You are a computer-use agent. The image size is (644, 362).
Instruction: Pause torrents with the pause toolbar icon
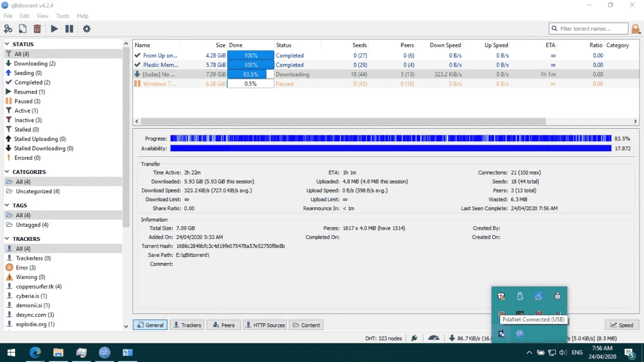(x=69, y=29)
